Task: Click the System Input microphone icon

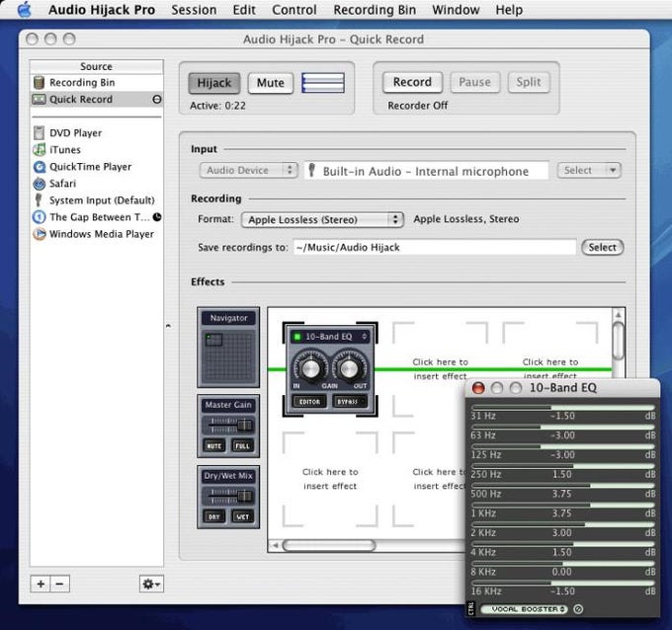Action: [40, 200]
